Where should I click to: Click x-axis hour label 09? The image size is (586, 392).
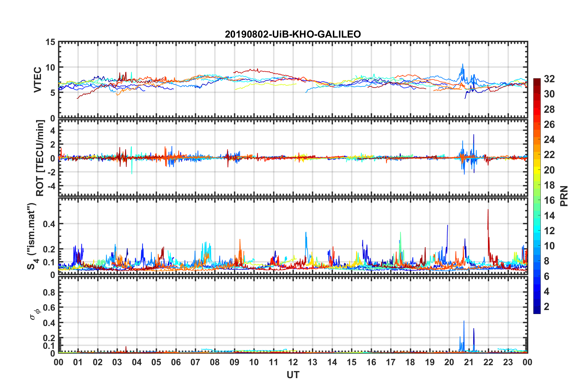(234, 362)
